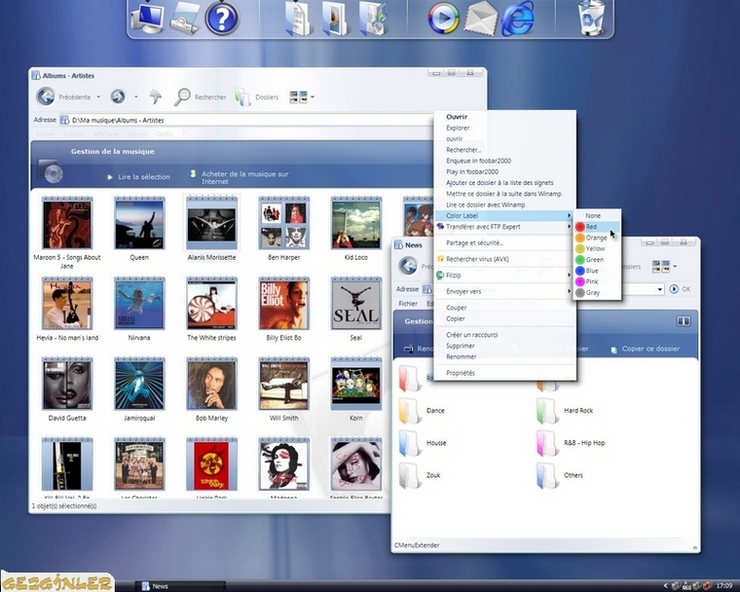
Task: Click the Zouk gray folder icon
Action: (x=409, y=475)
